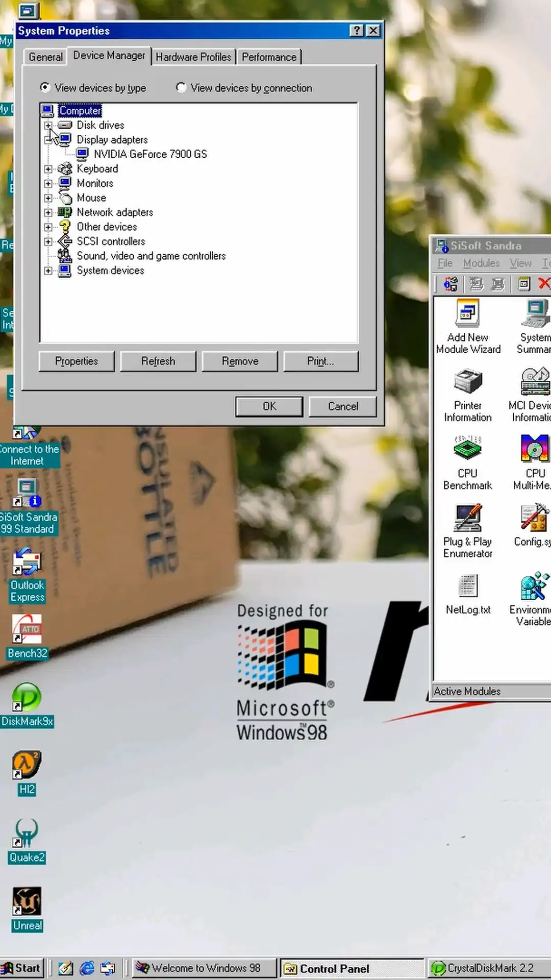Select the Unreal desktop shortcut
Viewport: 551px width, 980px height.
(28, 910)
